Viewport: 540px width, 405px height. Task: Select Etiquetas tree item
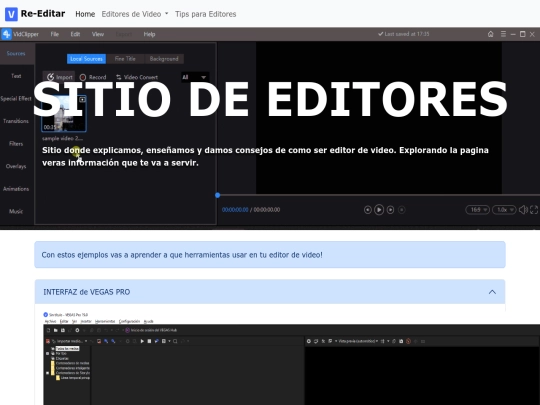coord(62,359)
